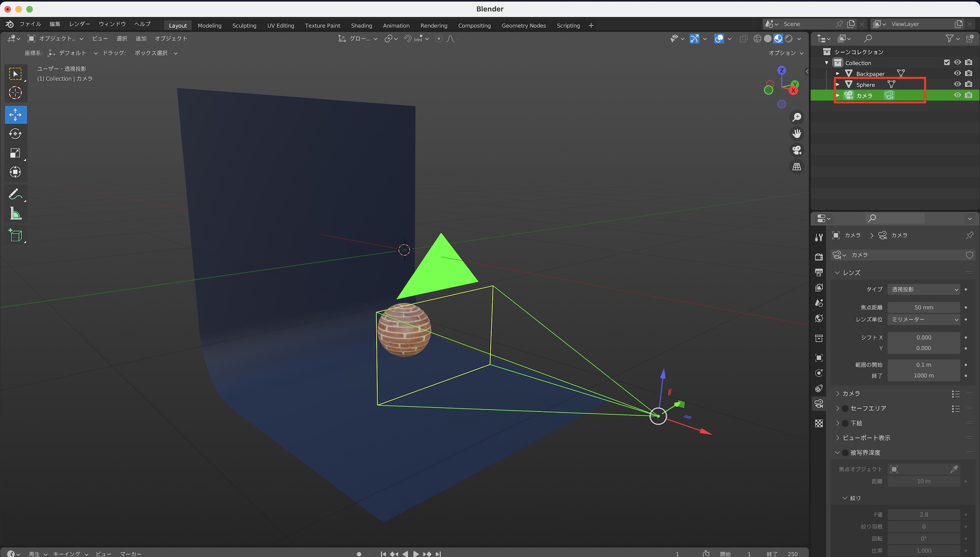Switch to orthographic grid view icon
The height and width of the screenshot is (557, 980).
coord(797,167)
